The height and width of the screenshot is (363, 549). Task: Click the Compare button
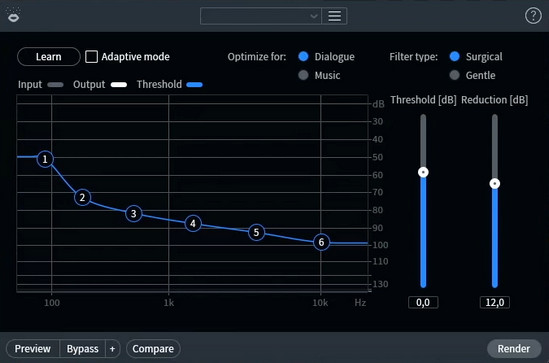tap(153, 349)
